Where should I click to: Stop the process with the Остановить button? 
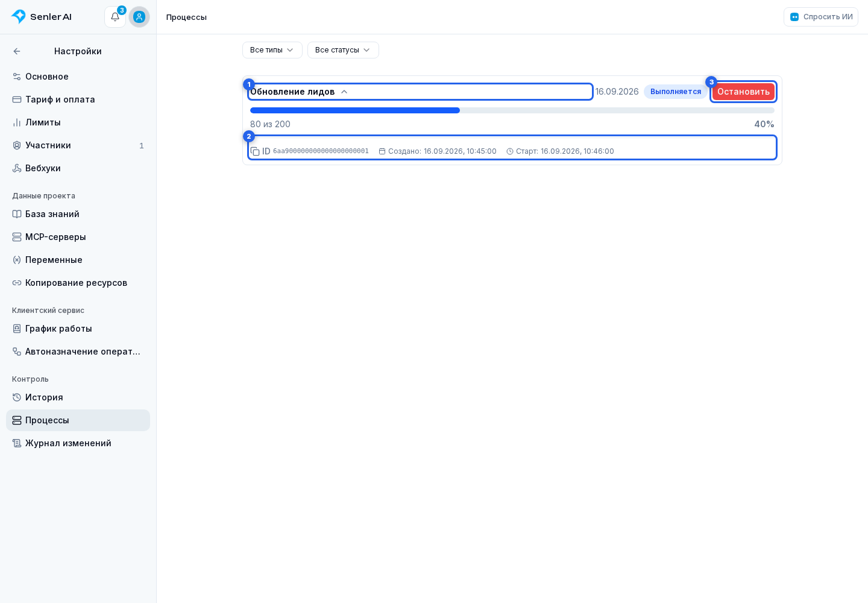(x=743, y=92)
